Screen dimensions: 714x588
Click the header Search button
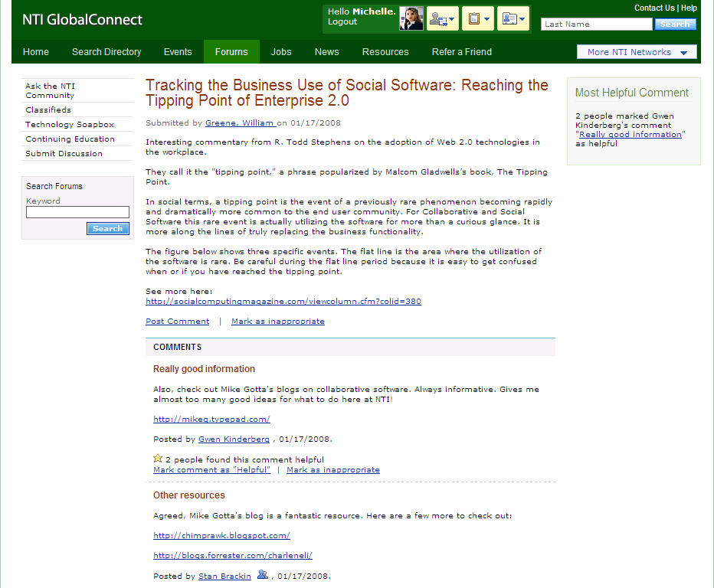click(675, 24)
